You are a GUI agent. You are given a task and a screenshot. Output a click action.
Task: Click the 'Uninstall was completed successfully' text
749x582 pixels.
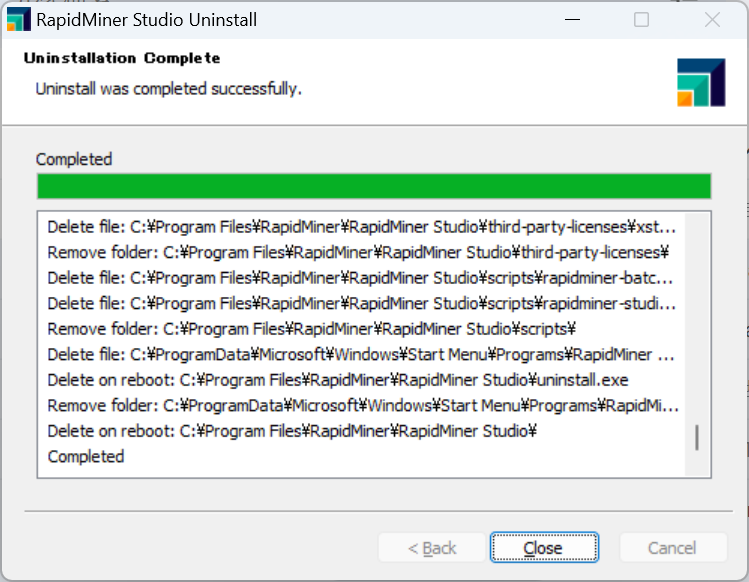pos(169,89)
